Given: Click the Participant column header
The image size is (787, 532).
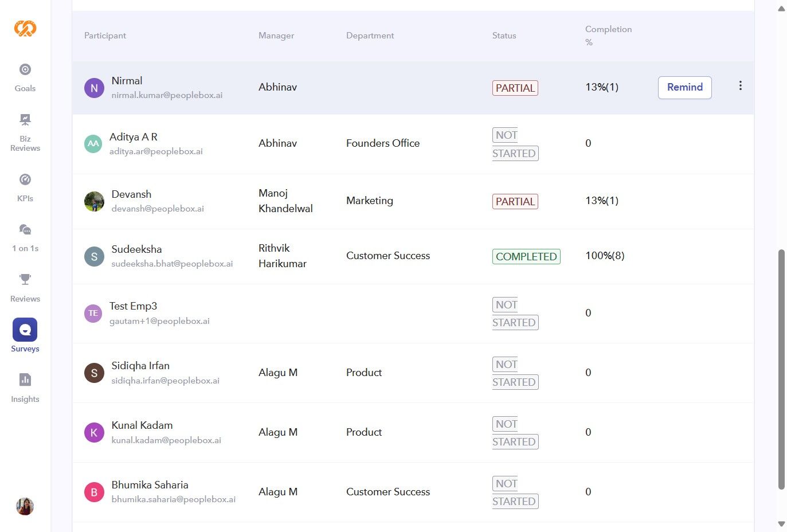Looking at the screenshot, I should (x=105, y=36).
